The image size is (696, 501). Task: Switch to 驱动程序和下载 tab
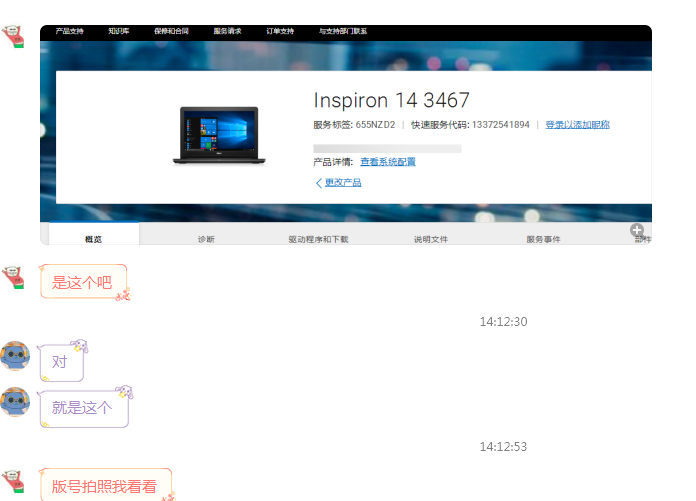[318, 239]
